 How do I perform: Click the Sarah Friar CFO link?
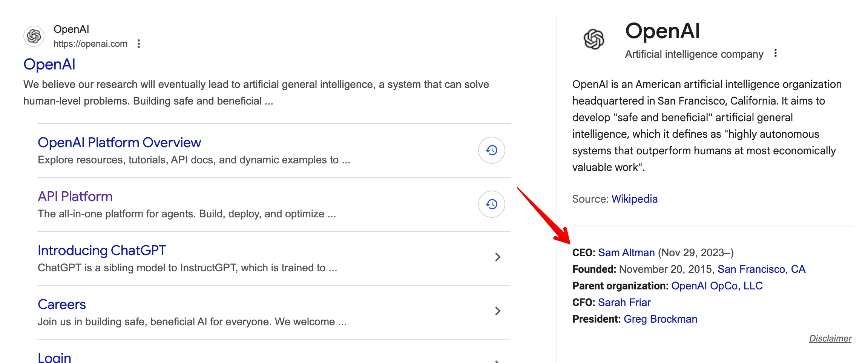coord(624,302)
